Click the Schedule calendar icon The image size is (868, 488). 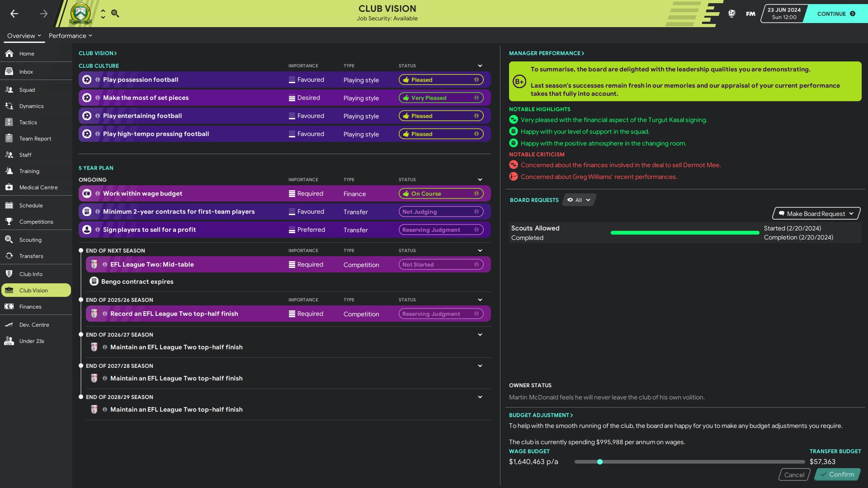point(9,205)
